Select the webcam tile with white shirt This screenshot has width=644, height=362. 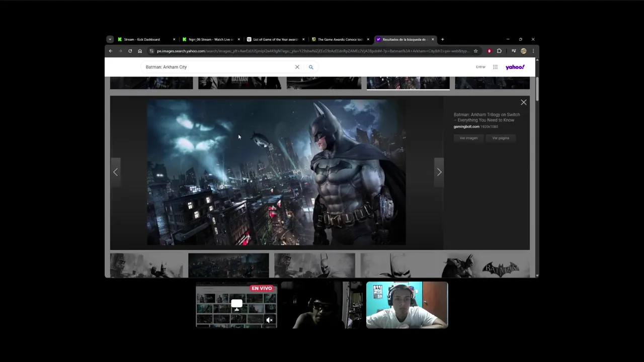(x=407, y=305)
